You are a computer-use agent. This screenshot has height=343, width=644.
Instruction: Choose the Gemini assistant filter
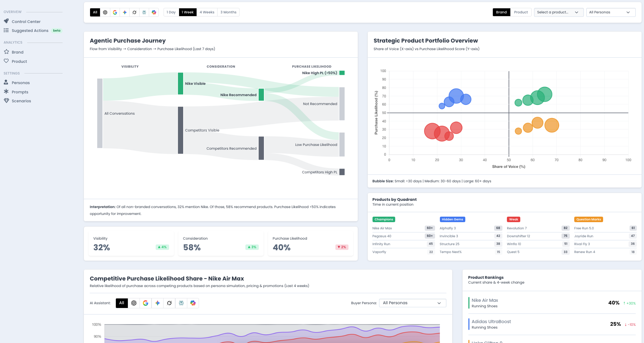[124, 12]
